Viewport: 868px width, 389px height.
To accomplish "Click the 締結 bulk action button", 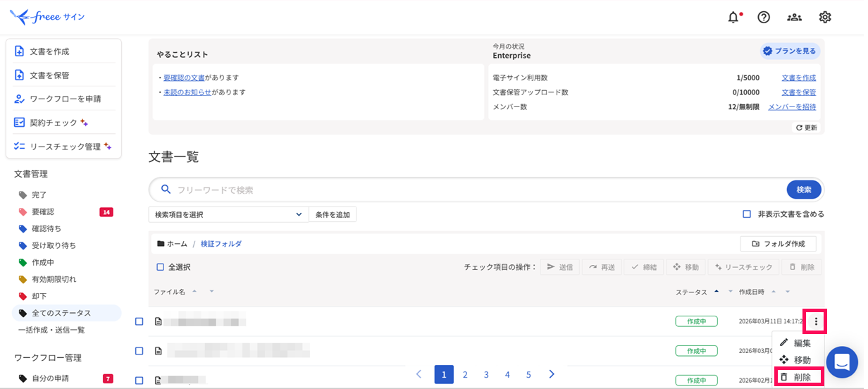I will tap(644, 267).
